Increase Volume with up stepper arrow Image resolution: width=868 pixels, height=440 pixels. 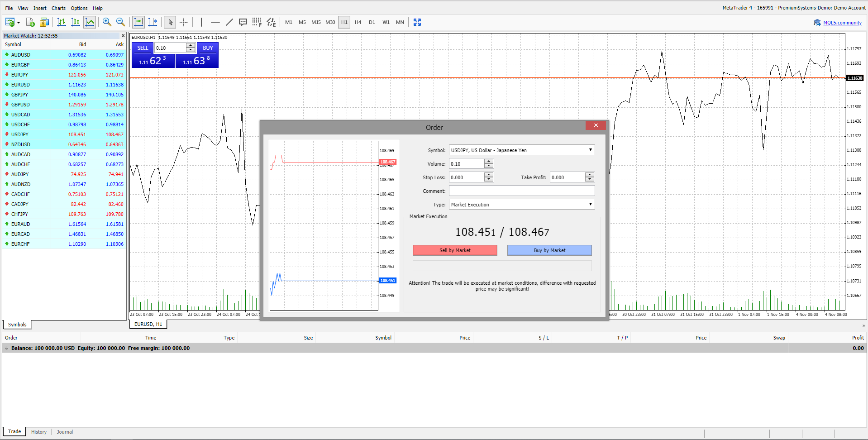point(489,162)
